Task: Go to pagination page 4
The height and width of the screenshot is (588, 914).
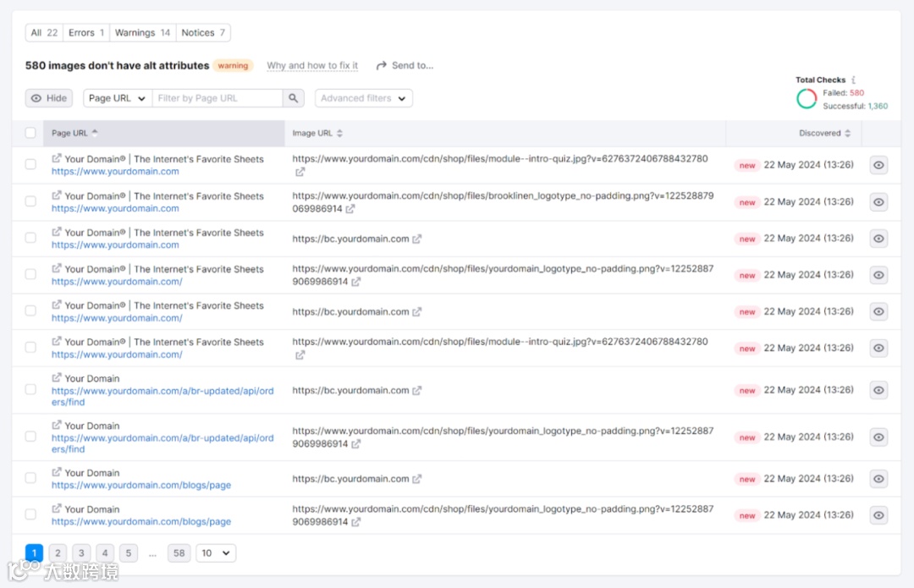Action: point(105,553)
